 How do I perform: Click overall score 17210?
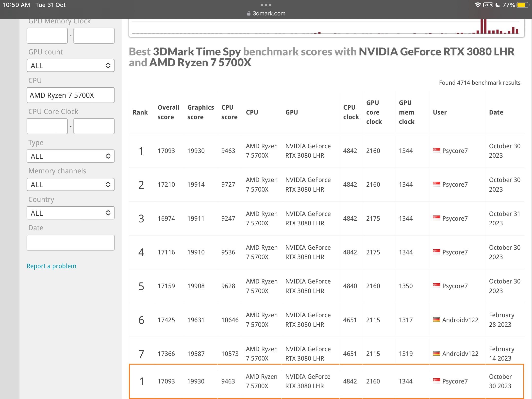click(x=166, y=185)
